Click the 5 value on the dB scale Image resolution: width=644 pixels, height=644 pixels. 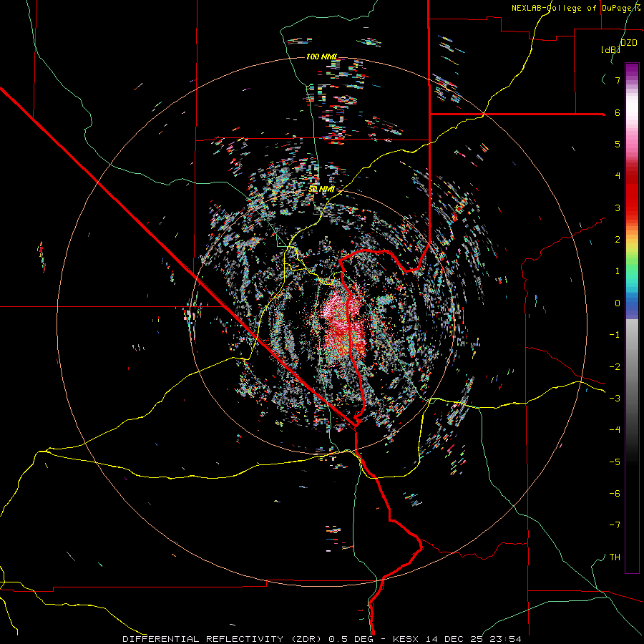(x=618, y=144)
